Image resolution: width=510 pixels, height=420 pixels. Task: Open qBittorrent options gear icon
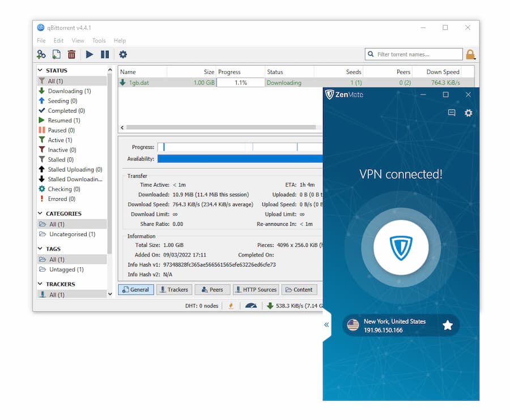123,54
